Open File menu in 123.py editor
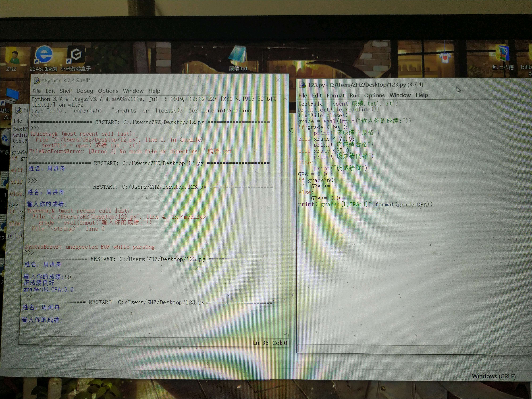Screen dimensions: 532x399 (303, 95)
